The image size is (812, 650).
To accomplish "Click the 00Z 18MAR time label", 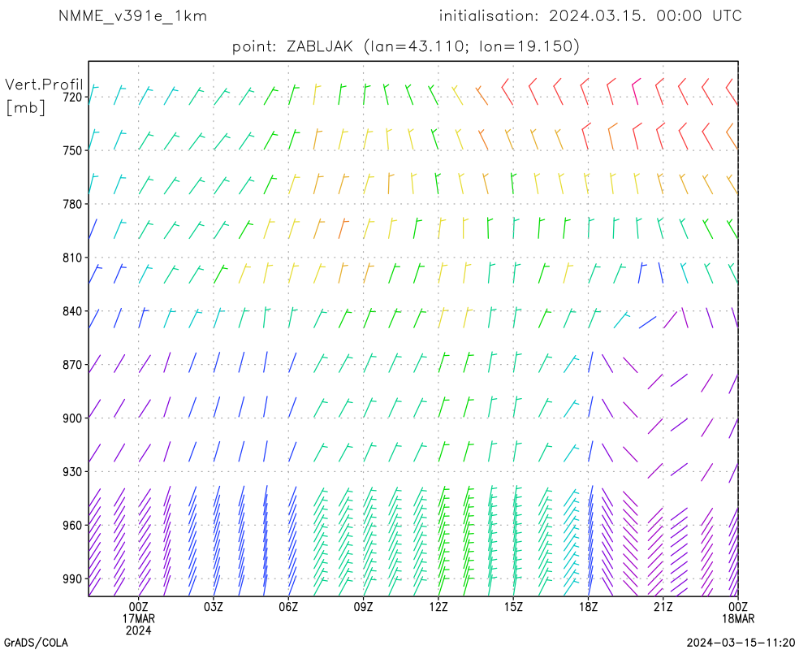I will click(x=738, y=613).
